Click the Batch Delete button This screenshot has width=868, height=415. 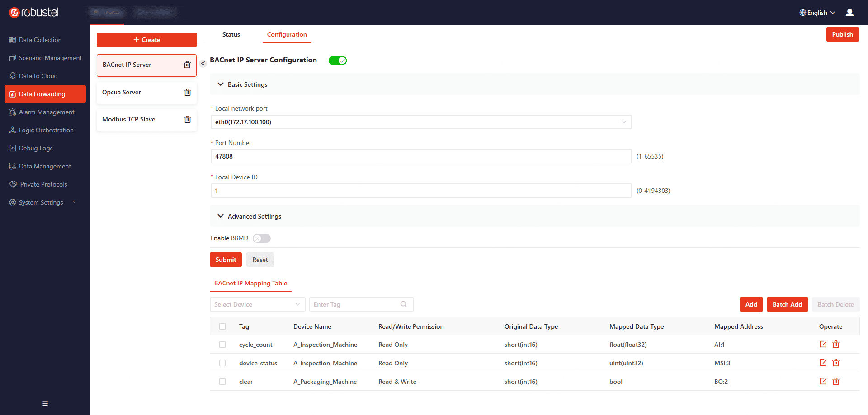click(835, 304)
